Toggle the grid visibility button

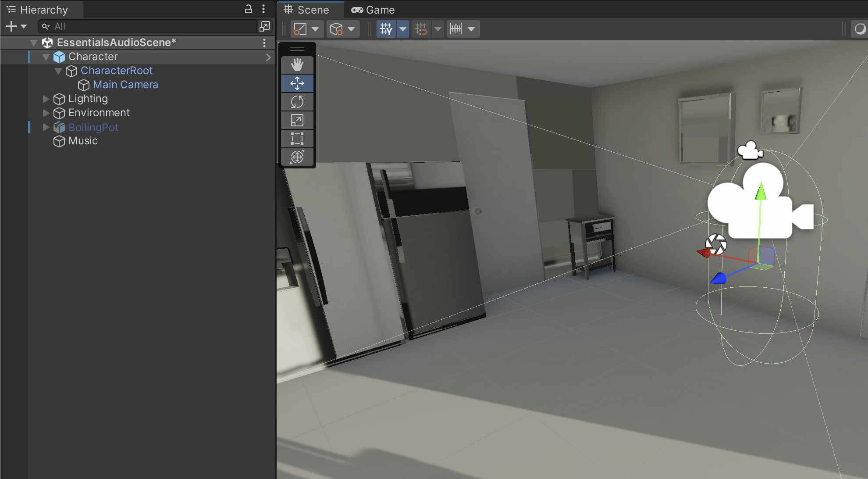coord(386,29)
